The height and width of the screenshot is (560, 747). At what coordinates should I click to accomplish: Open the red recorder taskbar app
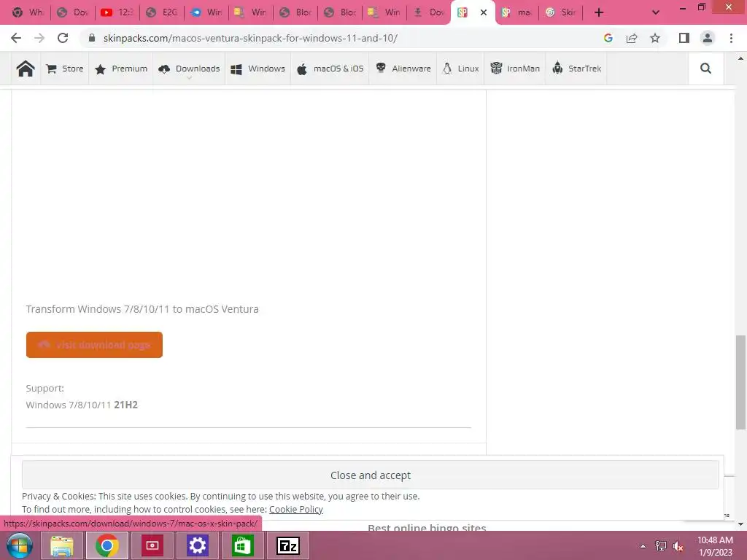[x=152, y=545]
